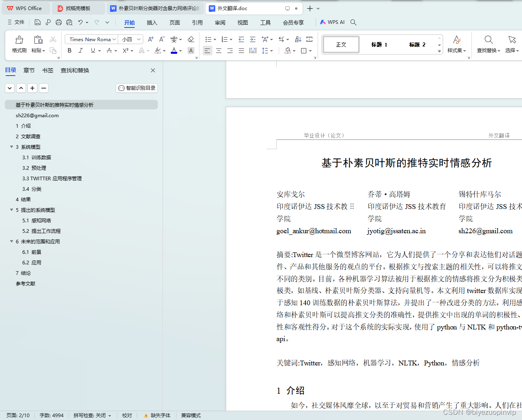Open Find and Replace (查找替换) via magnifier icon

(x=488, y=40)
